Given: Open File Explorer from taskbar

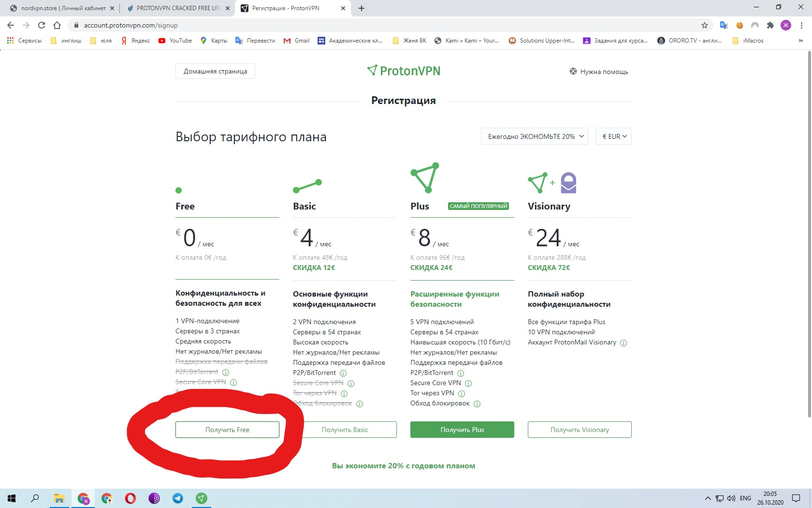Looking at the screenshot, I should (x=59, y=498).
